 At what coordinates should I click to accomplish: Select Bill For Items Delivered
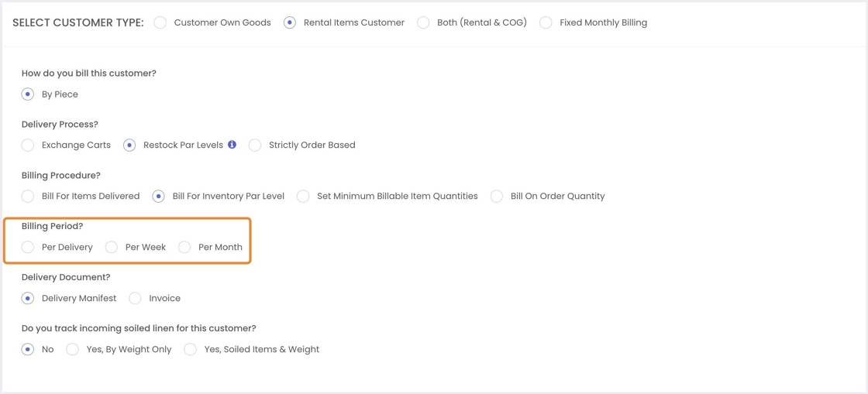coord(28,197)
